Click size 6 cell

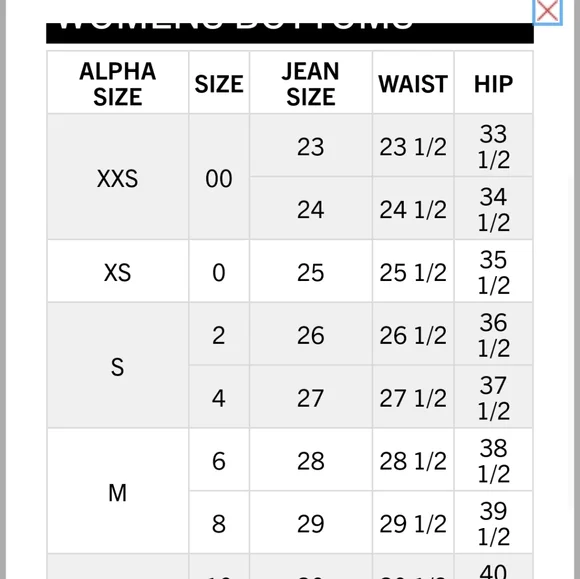(x=219, y=460)
